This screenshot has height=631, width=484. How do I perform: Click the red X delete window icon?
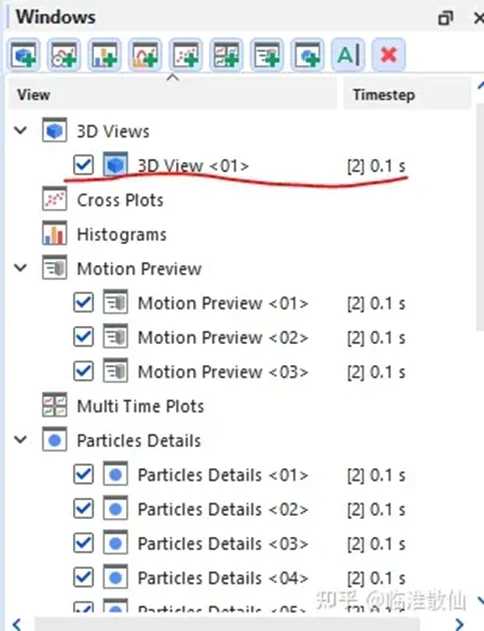pyautogui.click(x=389, y=54)
